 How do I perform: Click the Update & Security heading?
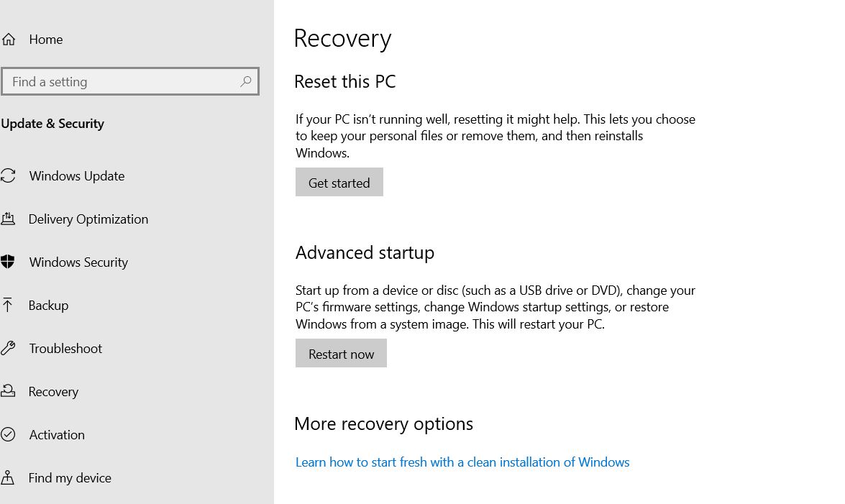[x=52, y=124]
